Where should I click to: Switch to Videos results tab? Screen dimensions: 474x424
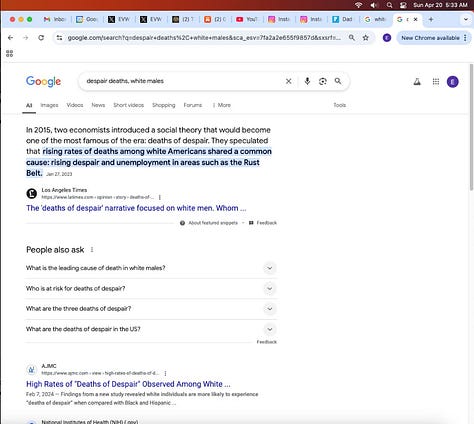[75, 105]
